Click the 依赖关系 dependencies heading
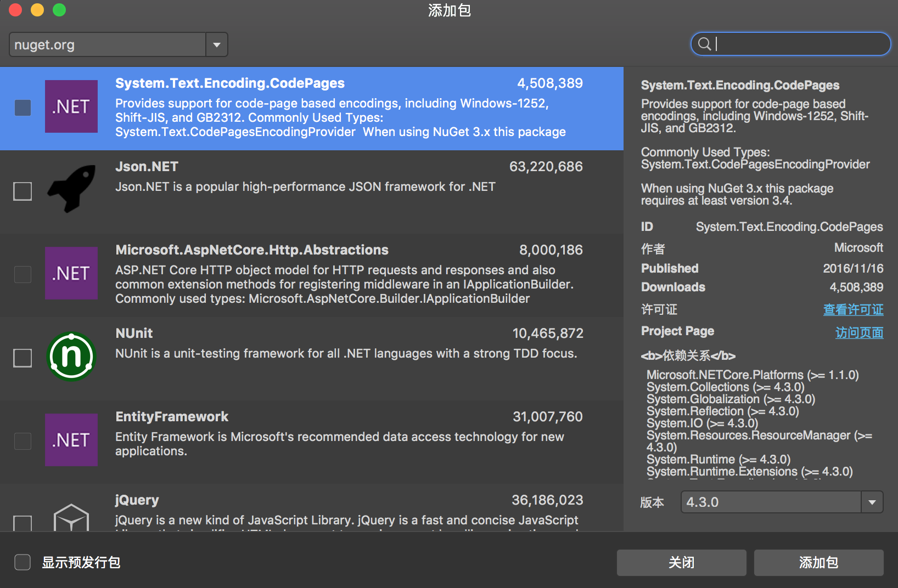The width and height of the screenshot is (898, 588). (688, 355)
